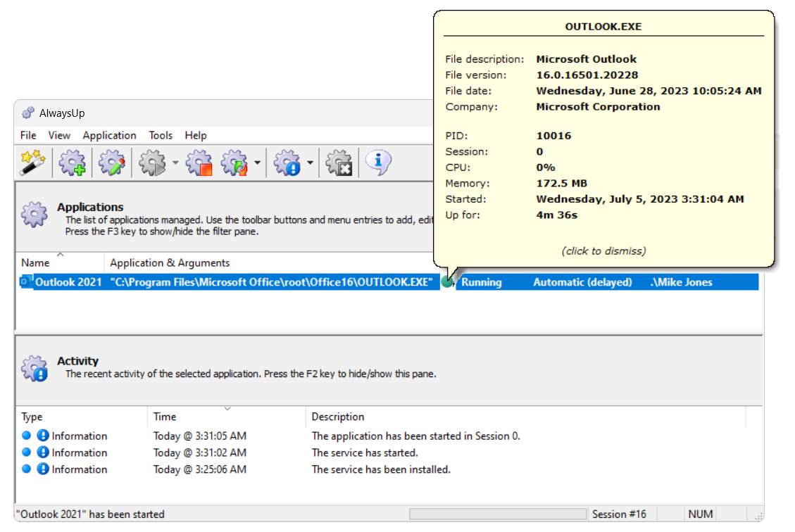
Task: Launch the magic wand wizard toolbar icon
Action: (33, 163)
